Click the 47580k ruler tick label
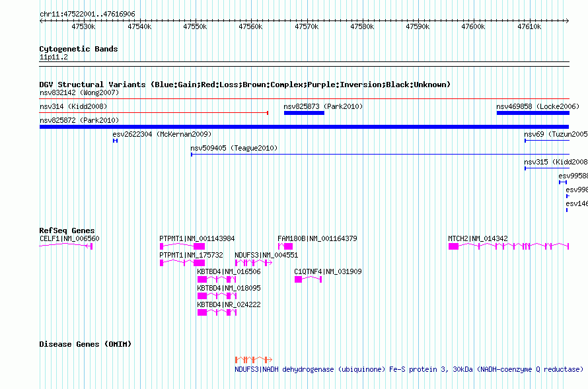Screen dimensions: 588x389 click(x=362, y=26)
